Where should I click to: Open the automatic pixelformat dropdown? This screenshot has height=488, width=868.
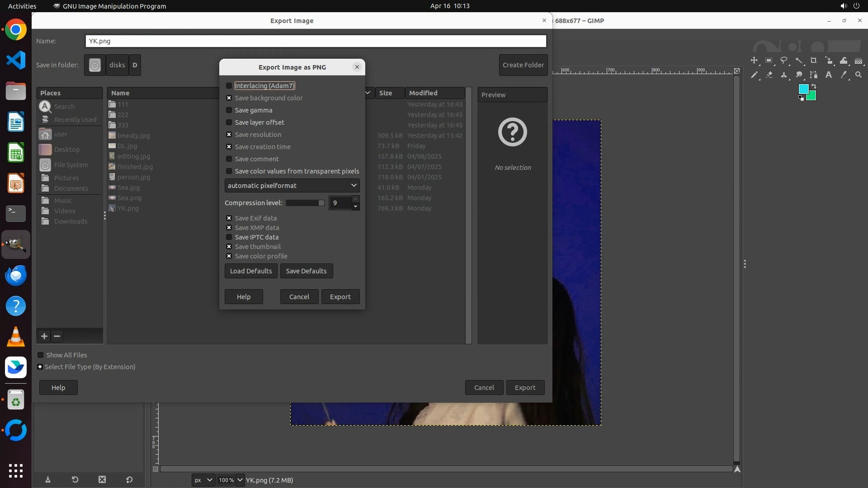(x=292, y=186)
